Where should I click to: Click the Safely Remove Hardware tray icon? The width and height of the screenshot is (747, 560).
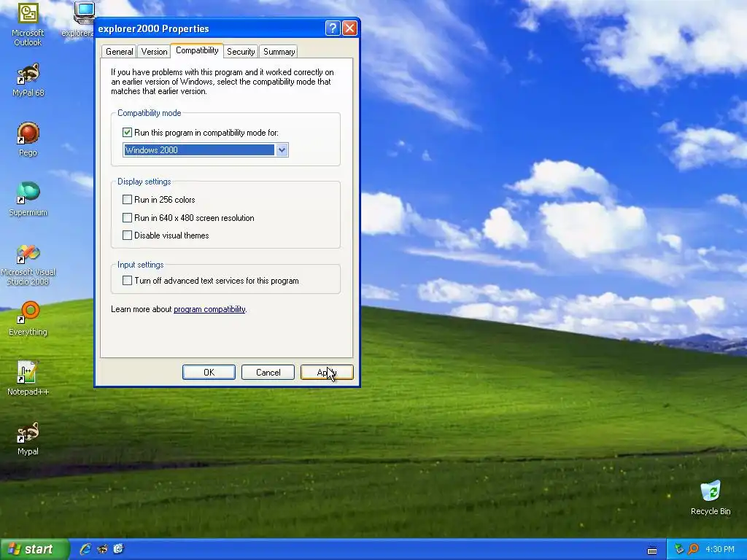pyautogui.click(x=679, y=550)
